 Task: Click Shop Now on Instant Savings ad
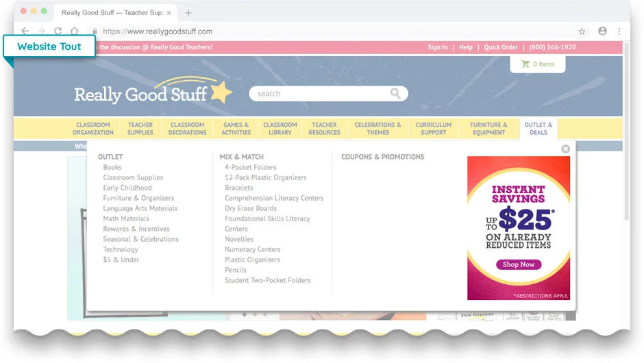pos(519,264)
